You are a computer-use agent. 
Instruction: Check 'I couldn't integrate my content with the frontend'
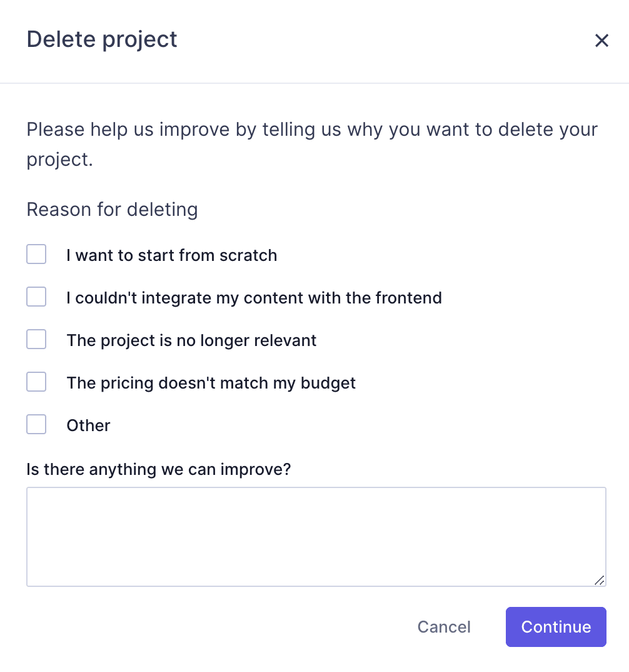point(36,297)
